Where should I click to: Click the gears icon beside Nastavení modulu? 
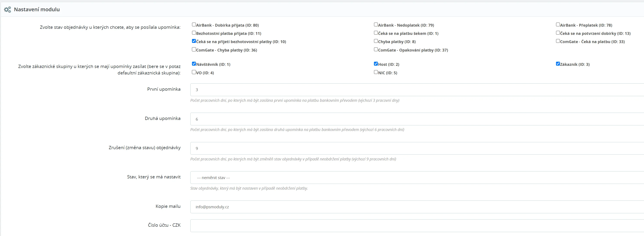tap(8, 10)
